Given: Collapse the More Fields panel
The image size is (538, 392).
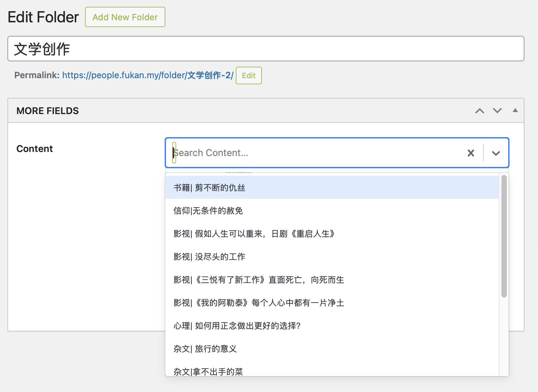Looking at the screenshot, I should pyautogui.click(x=515, y=110).
